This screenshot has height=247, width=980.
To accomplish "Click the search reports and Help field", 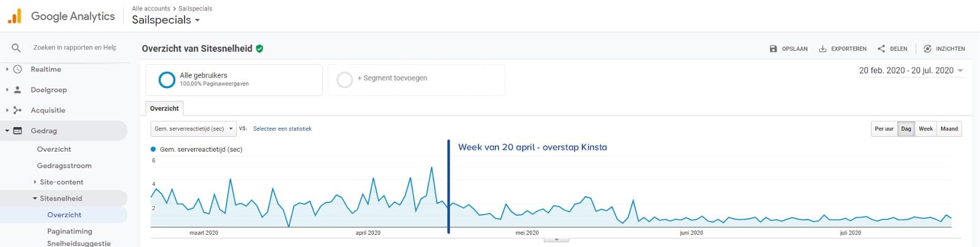I will [75, 48].
